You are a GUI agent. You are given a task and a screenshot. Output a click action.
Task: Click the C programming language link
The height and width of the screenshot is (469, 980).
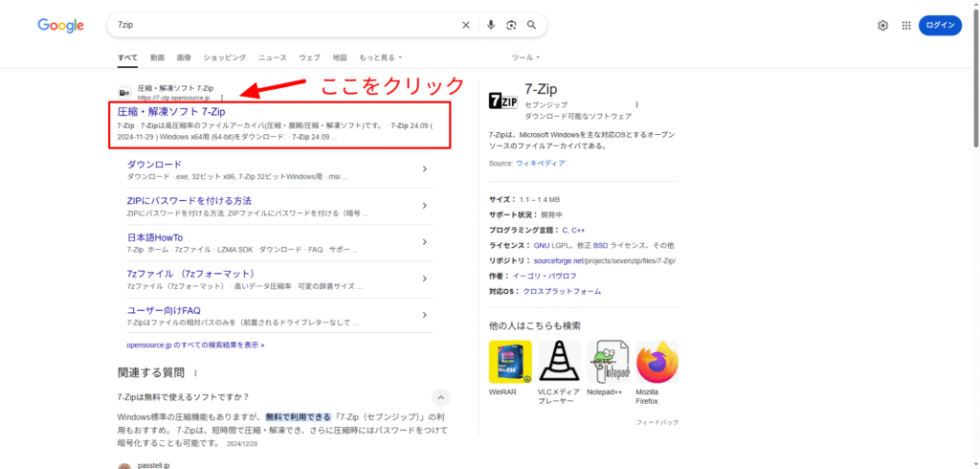565,230
